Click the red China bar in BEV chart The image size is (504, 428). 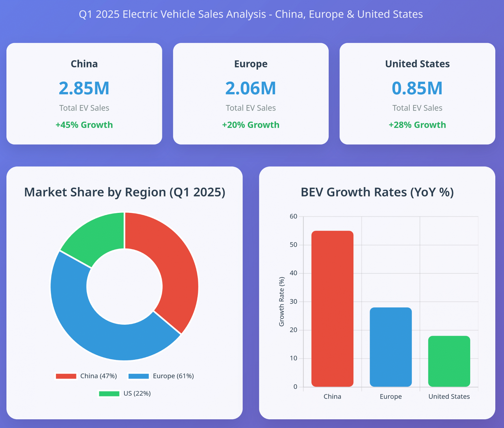tap(332, 309)
